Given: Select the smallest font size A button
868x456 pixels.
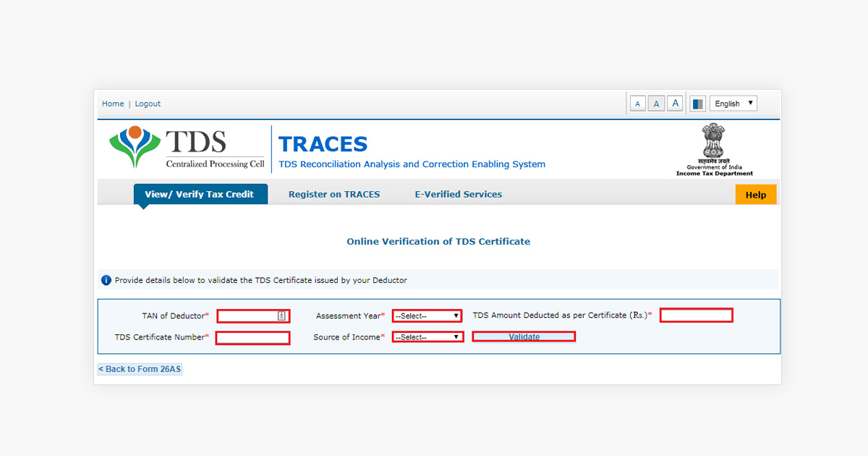Looking at the screenshot, I should pos(637,104).
